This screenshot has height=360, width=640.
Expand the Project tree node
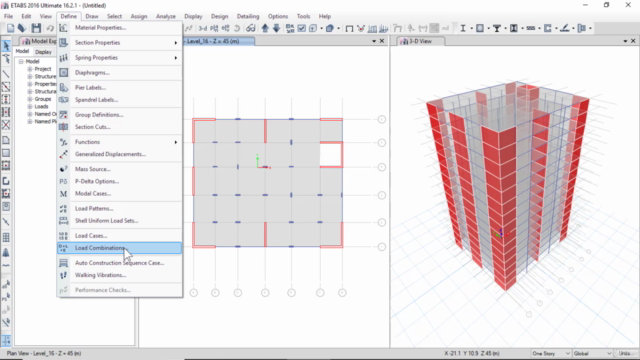coord(30,69)
